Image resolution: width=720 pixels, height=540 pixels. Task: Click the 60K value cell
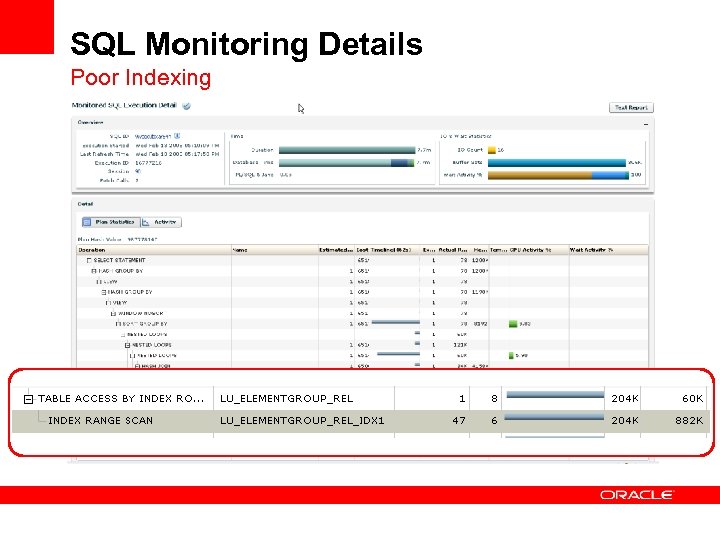coord(692,399)
